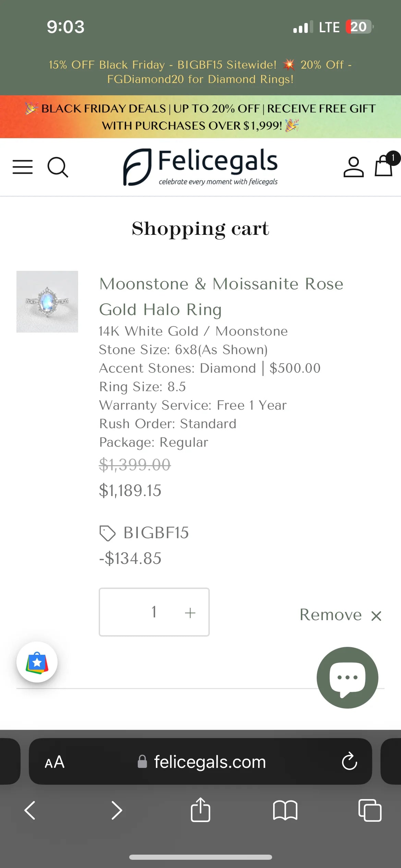This screenshot has height=868, width=401.
Task: Open Safari bookmarks book icon
Action: click(x=285, y=810)
